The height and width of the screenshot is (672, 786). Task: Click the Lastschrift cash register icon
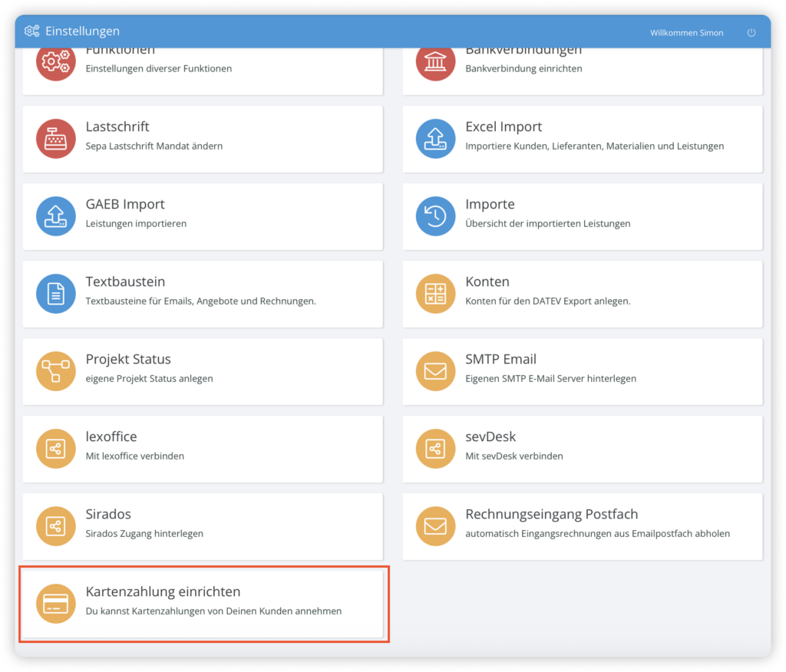click(x=56, y=139)
